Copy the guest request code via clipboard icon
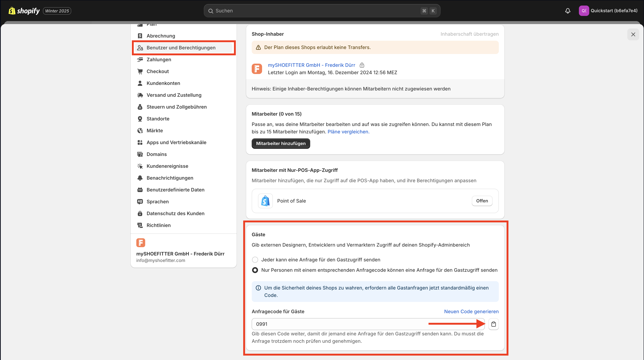Viewport: 644px width, 360px height. coord(493,324)
